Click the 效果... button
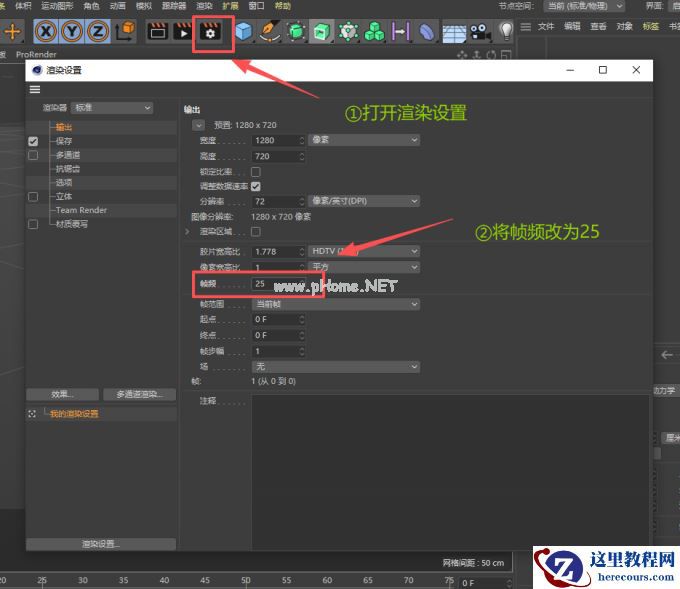The width and height of the screenshot is (680, 589). click(62, 394)
